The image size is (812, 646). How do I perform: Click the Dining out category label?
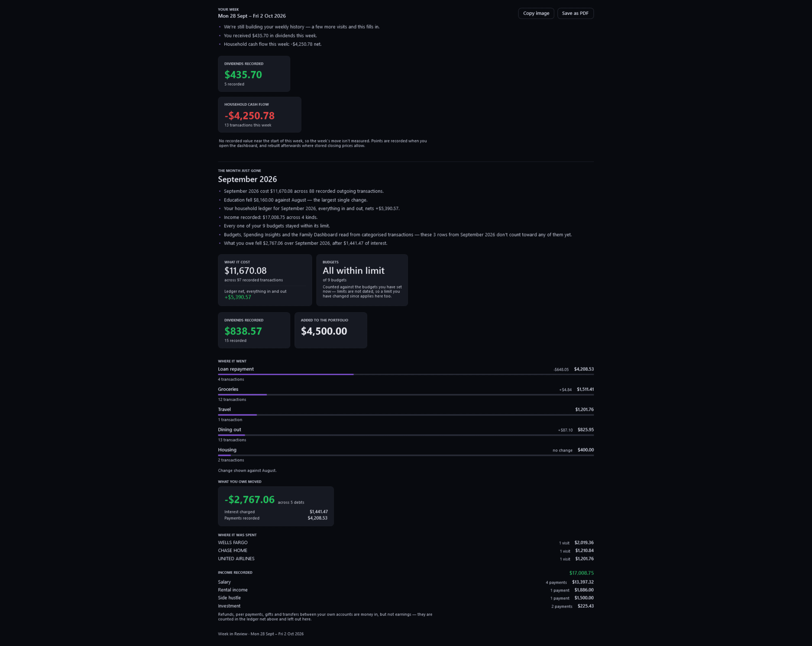click(x=229, y=430)
